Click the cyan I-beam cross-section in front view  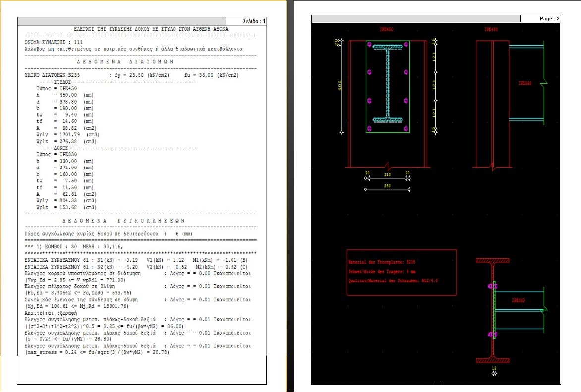(388, 83)
